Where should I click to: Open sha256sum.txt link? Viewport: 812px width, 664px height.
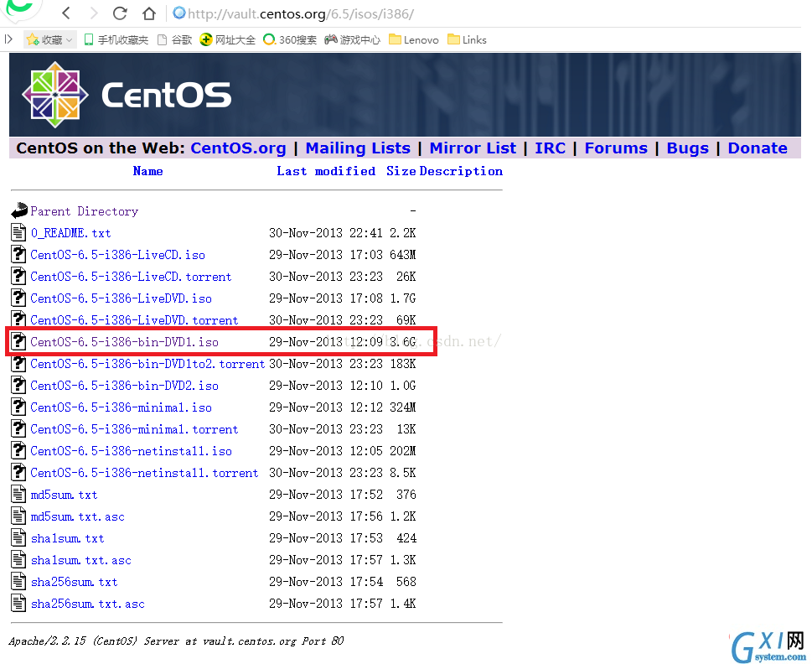point(74,582)
